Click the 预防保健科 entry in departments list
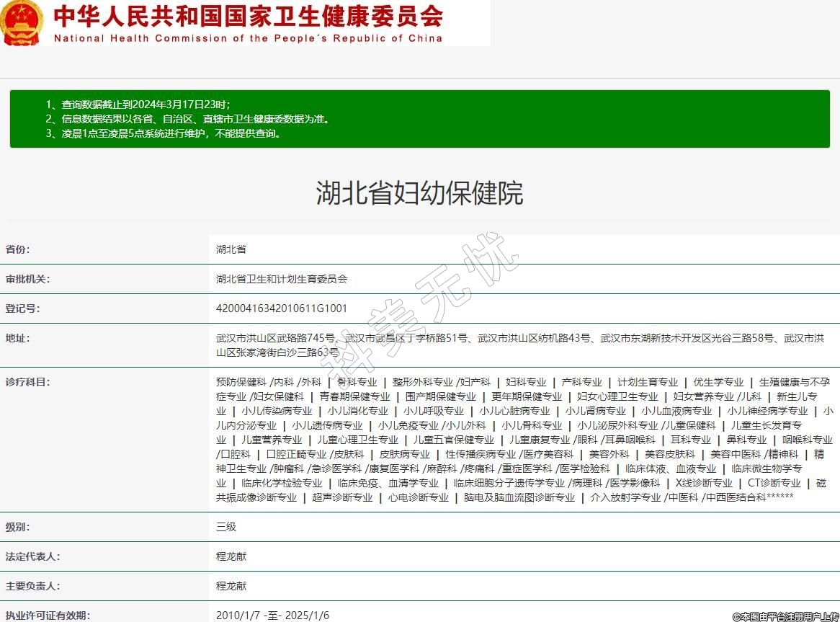The width and height of the screenshot is (840, 622). (x=241, y=382)
